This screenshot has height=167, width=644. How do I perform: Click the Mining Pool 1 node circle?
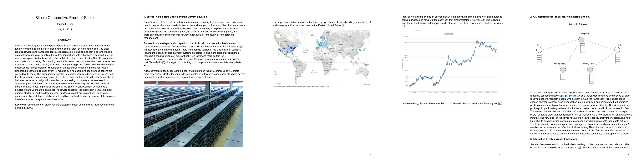click(x=581, y=40)
